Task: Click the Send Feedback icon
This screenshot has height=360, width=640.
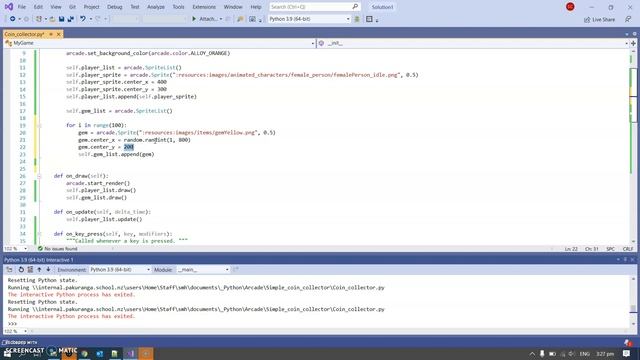Action: tap(628, 19)
